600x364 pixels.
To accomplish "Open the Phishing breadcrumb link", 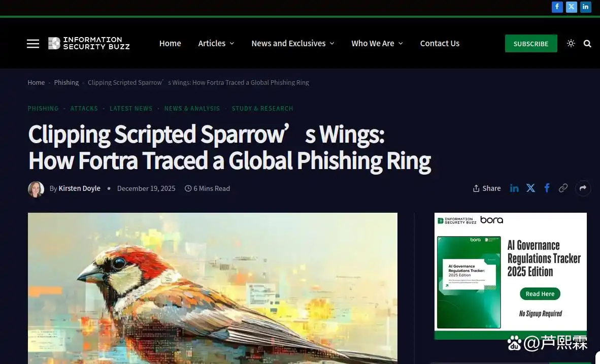I will click(x=66, y=82).
